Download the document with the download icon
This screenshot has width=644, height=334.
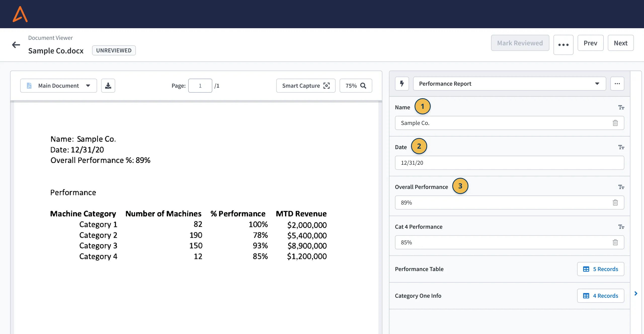108,86
